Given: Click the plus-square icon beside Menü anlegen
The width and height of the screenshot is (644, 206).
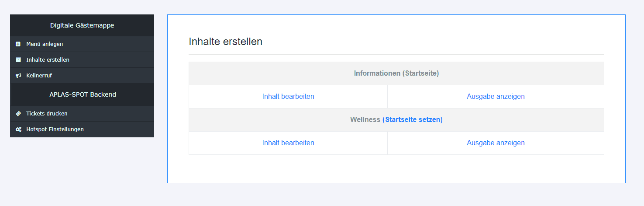Looking at the screenshot, I should click(x=18, y=44).
